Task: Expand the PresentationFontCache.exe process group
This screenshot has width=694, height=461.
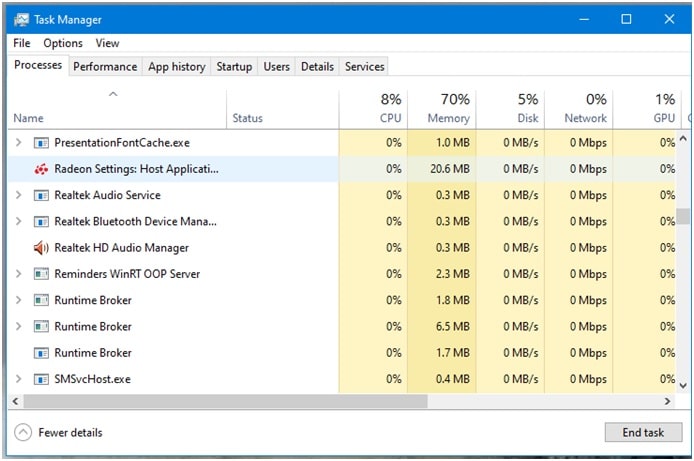Action: 18,142
